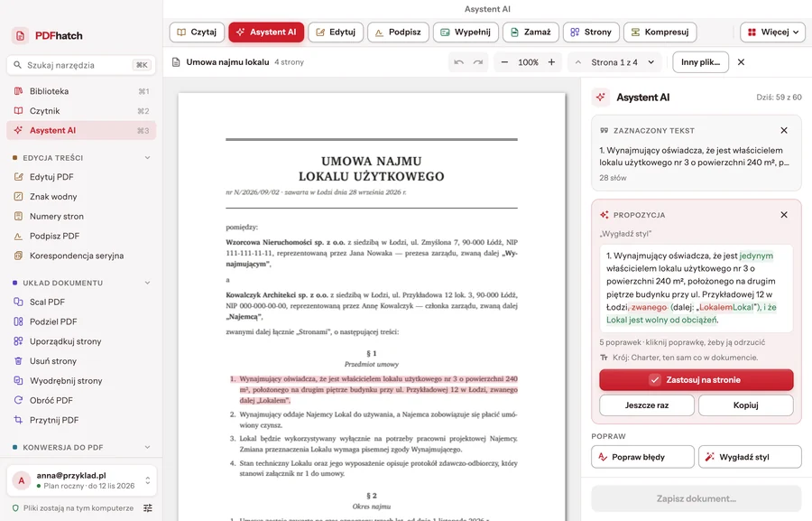
Task: Switch to the Strony tab
Action: pyautogui.click(x=591, y=33)
